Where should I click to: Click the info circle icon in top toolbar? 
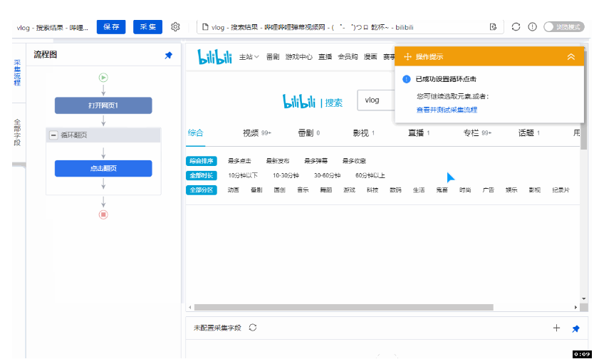pos(532,27)
